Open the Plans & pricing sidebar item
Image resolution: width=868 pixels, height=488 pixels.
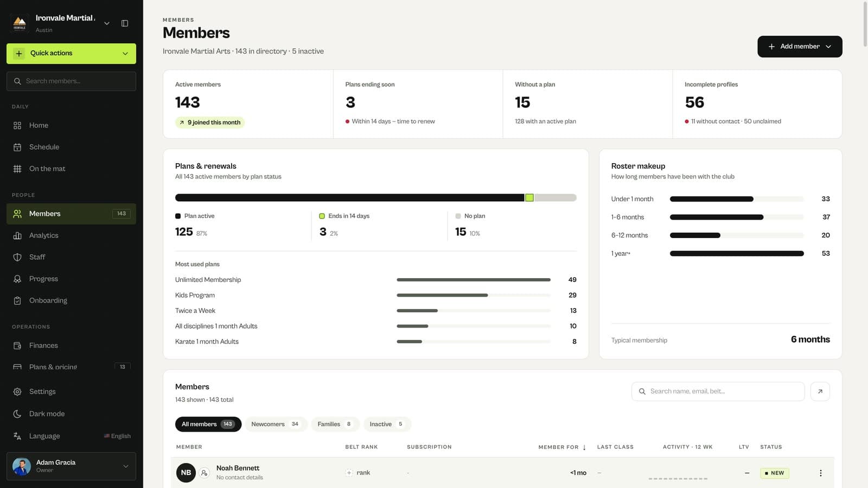pyautogui.click(x=71, y=367)
